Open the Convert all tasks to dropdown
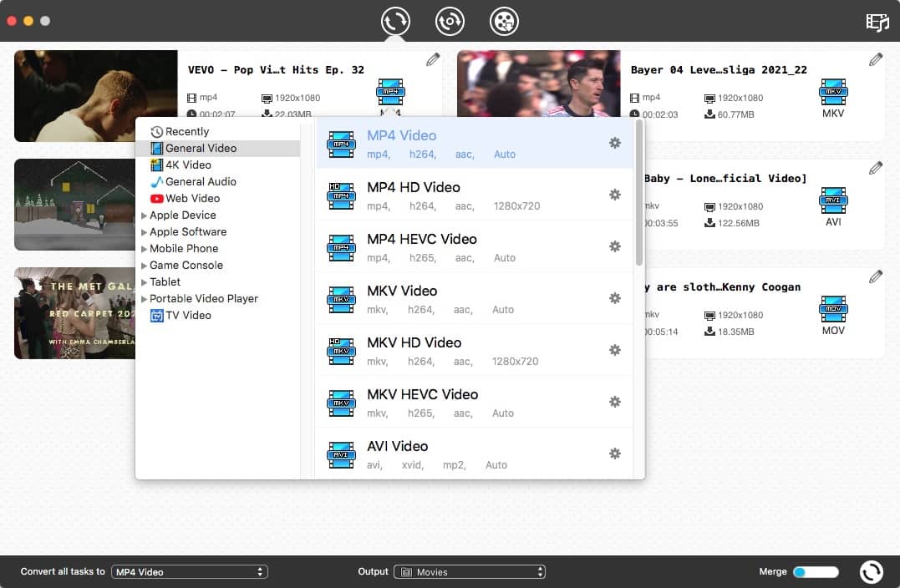Screen dimensions: 900x588 click(189, 572)
